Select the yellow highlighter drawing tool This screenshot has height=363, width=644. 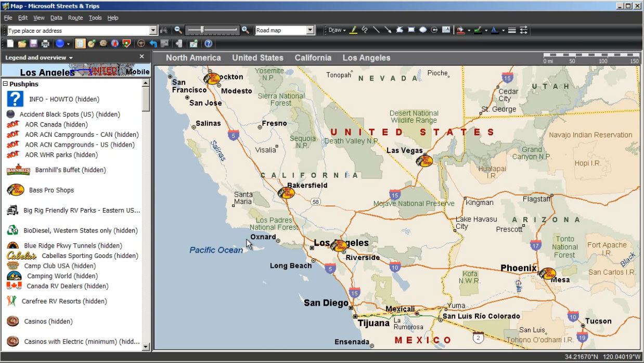click(353, 30)
